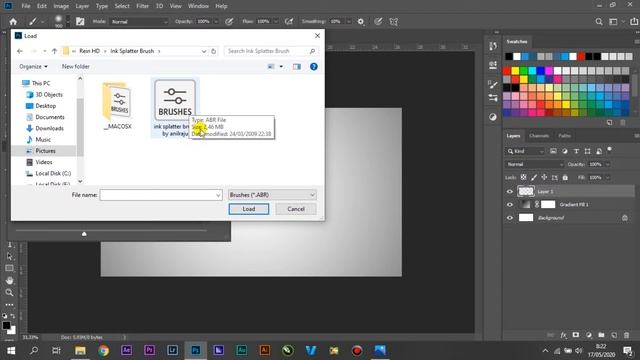Viewport: 640px width, 360px height.
Task: Click the File name input field
Action: coord(161,195)
